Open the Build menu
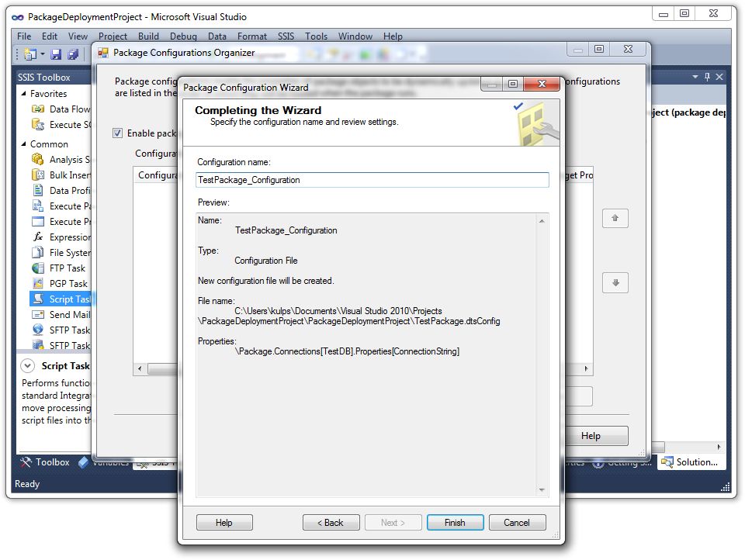Image resolution: width=745 pixels, height=560 pixels. tap(148, 36)
